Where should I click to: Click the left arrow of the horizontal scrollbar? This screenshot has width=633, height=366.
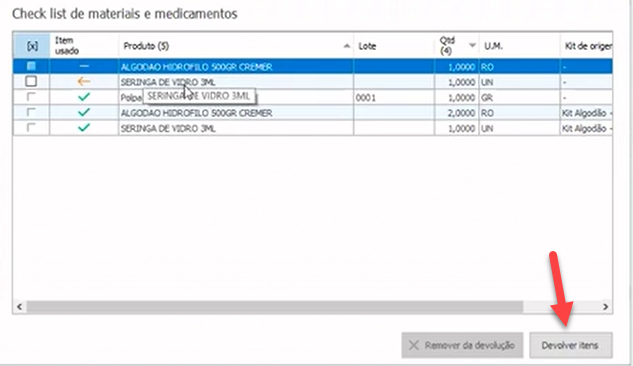19,307
